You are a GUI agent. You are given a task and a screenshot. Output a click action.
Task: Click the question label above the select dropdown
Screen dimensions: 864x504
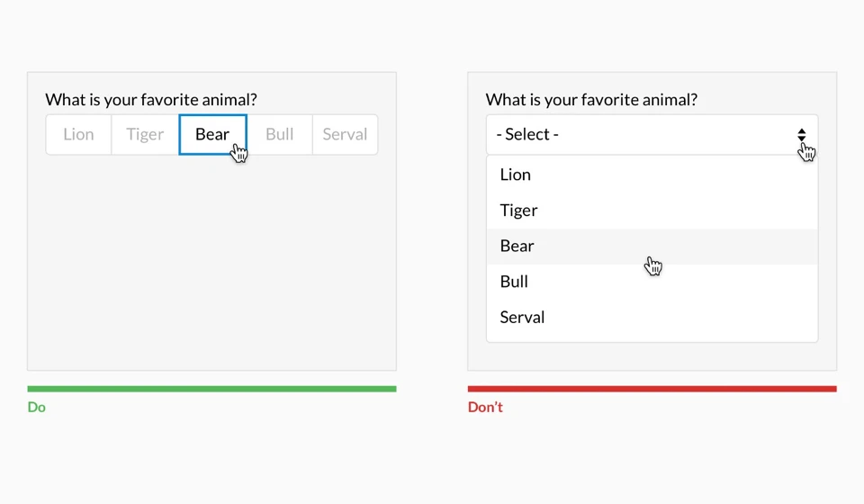coord(591,100)
